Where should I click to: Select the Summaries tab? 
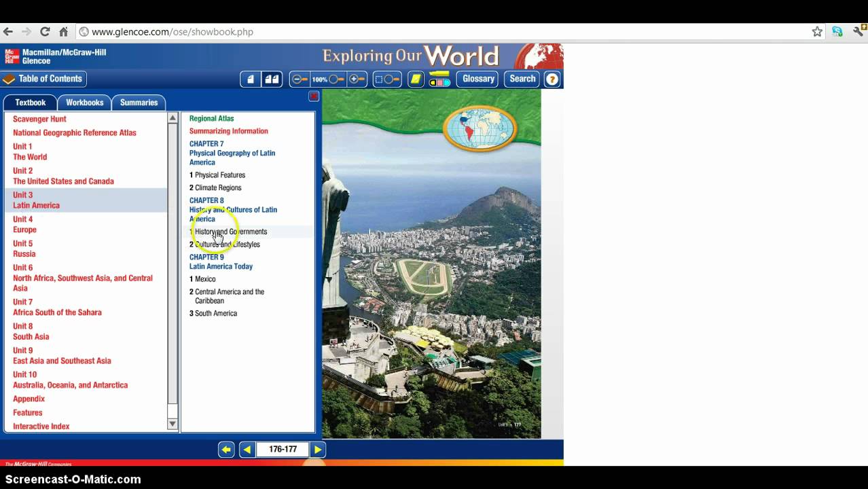[x=139, y=103]
